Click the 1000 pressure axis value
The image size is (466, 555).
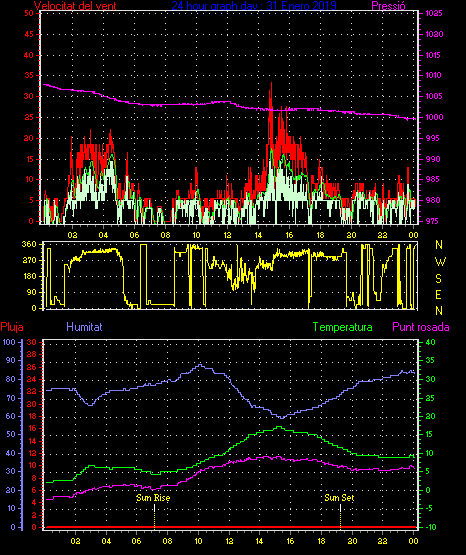click(x=434, y=117)
